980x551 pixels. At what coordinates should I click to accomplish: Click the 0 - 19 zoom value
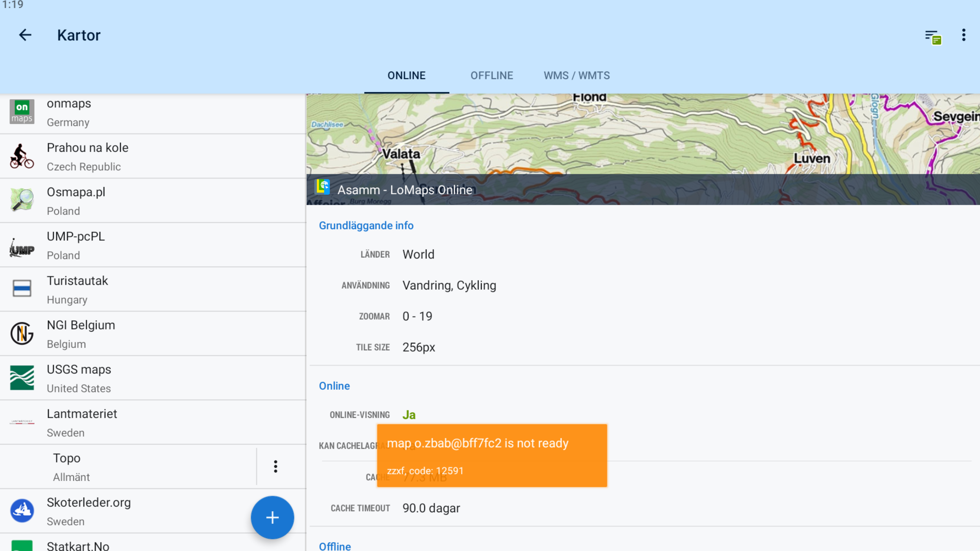(417, 316)
